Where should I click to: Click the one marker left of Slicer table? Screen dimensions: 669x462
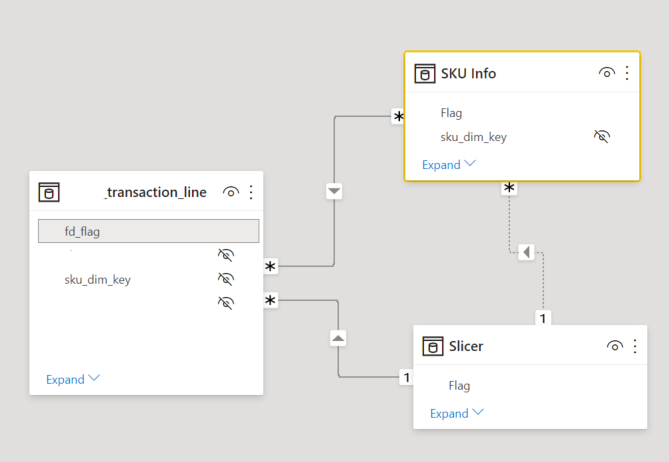click(406, 377)
